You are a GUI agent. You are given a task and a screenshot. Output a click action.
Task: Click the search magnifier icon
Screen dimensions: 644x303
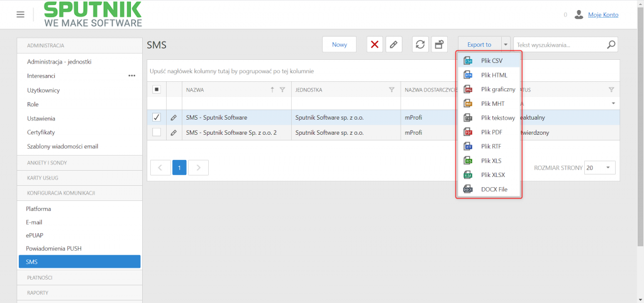(611, 44)
